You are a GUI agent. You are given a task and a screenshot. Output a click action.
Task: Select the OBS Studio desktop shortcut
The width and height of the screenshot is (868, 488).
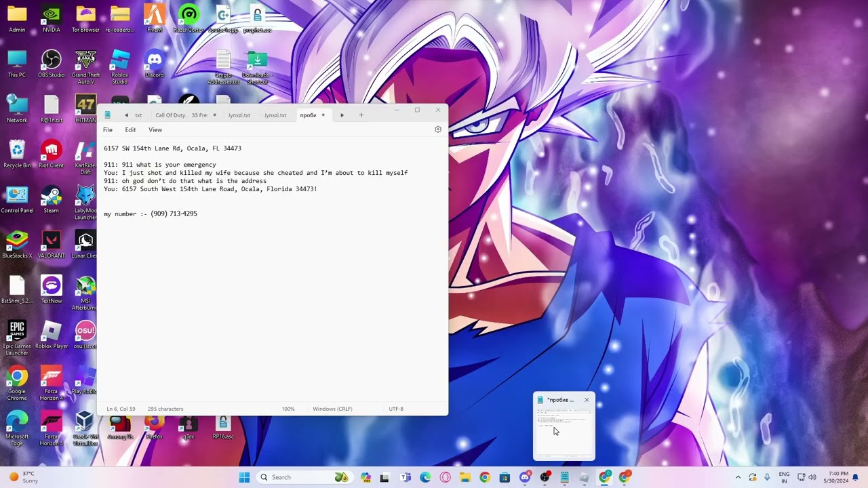click(x=52, y=64)
